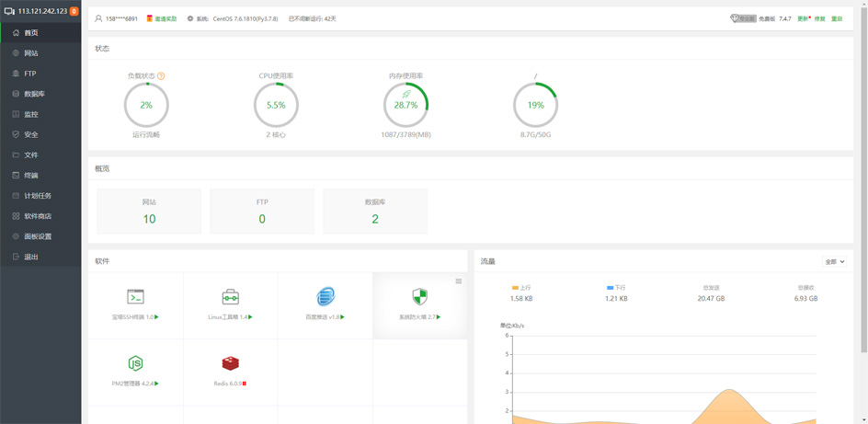The width and height of the screenshot is (868, 424).
Task: Open 监控 monitoring page
Action: (x=40, y=114)
